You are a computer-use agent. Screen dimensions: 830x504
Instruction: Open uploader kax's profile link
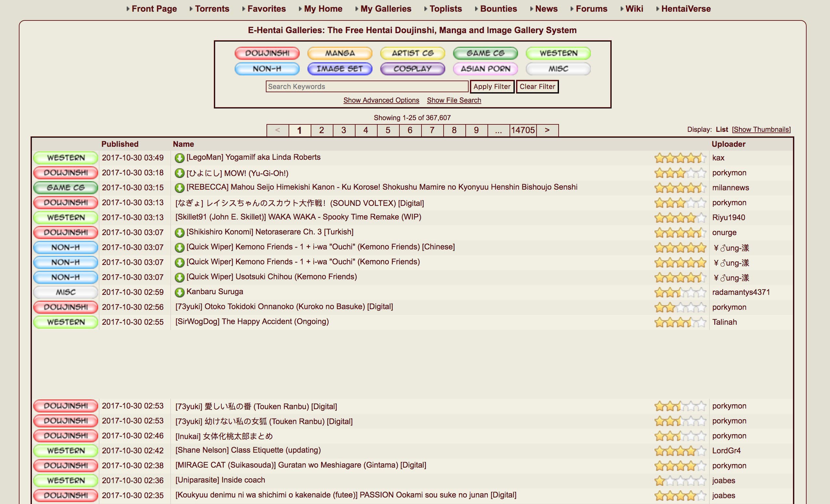718,157
